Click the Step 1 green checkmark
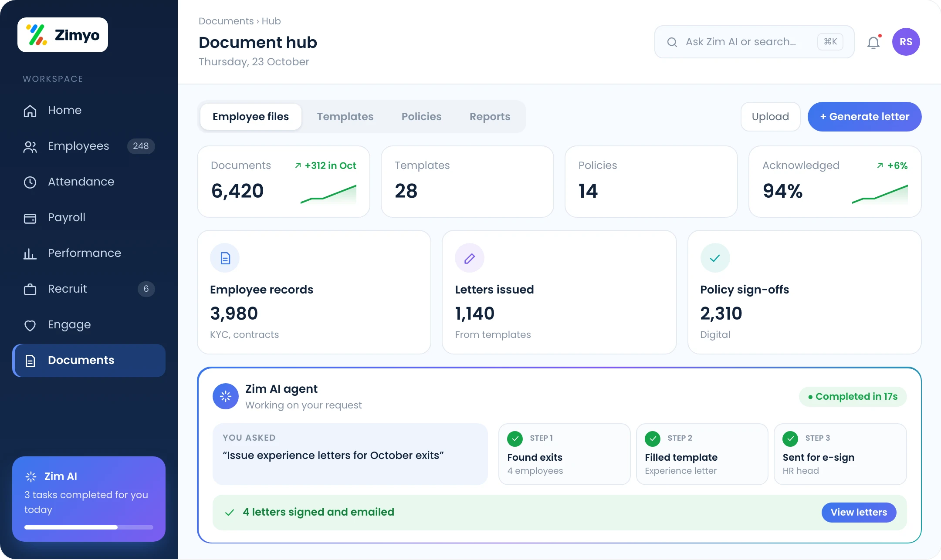The image size is (941, 560). (515, 439)
